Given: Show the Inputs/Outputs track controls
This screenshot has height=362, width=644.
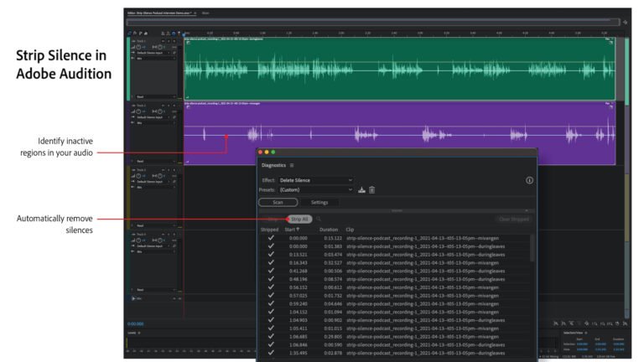Looking at the screenshot, I should tap(129, 33).
